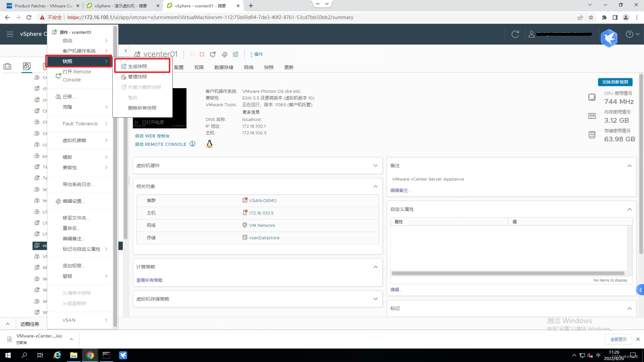Viewport: 644px width, 362px height.
Task: Collapse the 相关对象 panel
Action: pos(375,186)
